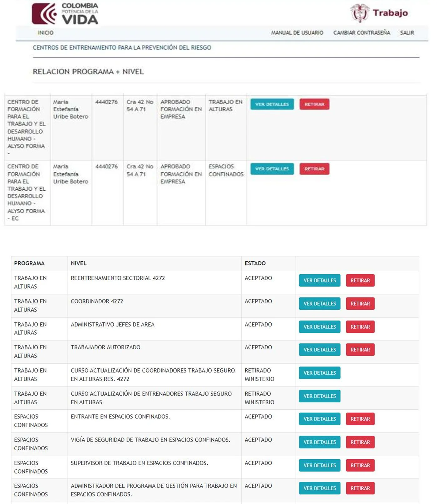View details of VIGÍA DE SEGURIDAD level

click(x=320, y=442)
